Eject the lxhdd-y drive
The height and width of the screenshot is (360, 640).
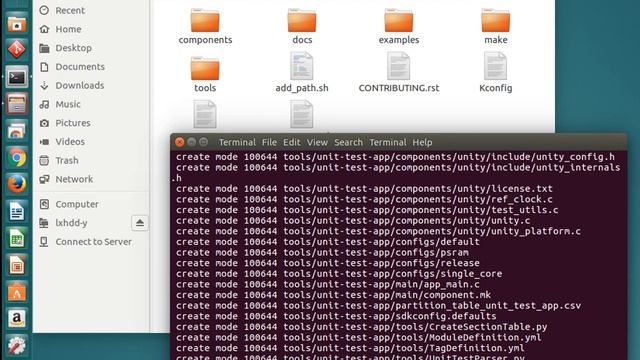point(140,223)
